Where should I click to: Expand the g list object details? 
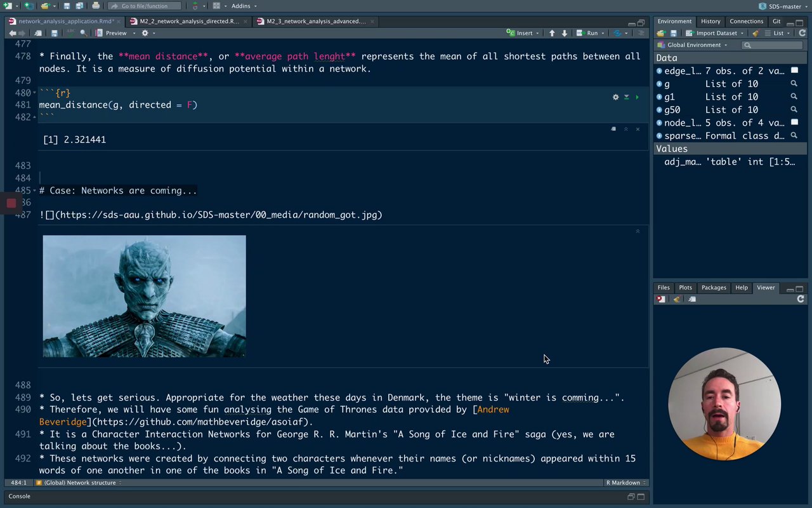click(659, 84)
